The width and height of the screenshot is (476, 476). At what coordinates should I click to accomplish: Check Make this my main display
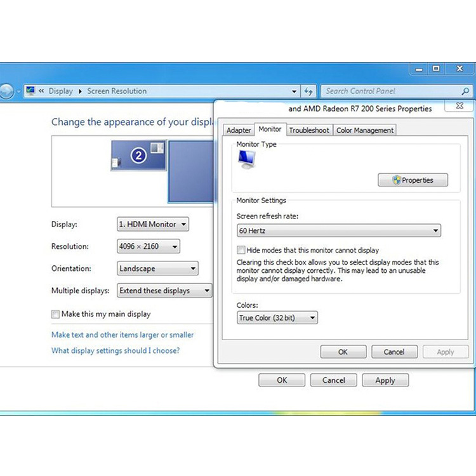(56, 314)
